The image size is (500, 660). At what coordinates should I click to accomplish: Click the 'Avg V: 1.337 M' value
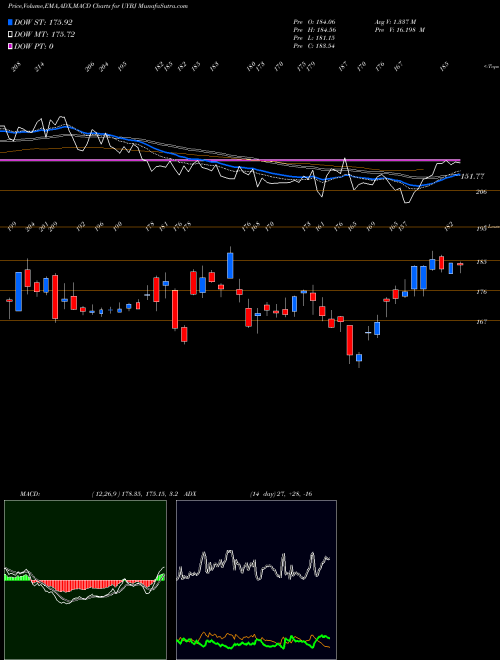click(x=395, y=21)
